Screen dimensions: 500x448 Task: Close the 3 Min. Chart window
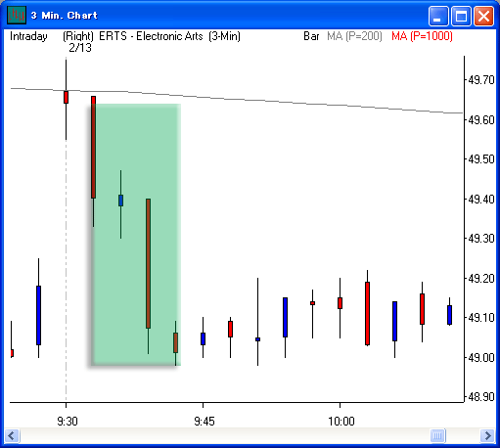[483, 16]
